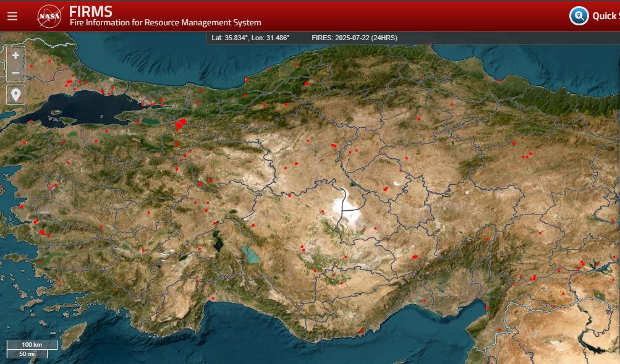Activate the location pin tool
Screen dimensions: 620x364
coord(15,95)
